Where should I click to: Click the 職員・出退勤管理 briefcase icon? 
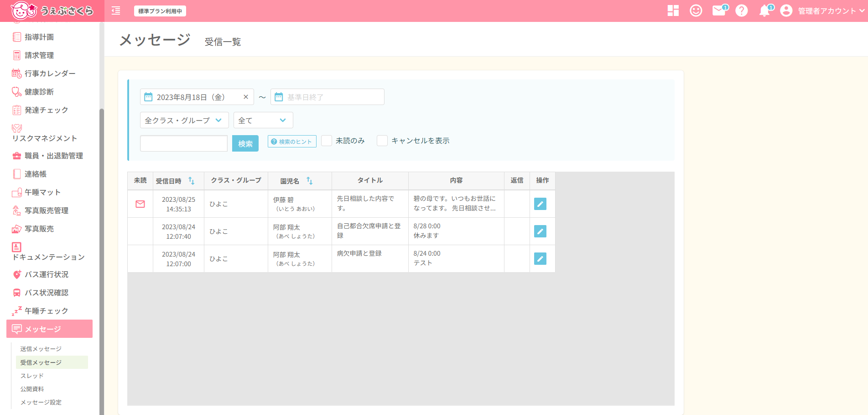[17, 156]
